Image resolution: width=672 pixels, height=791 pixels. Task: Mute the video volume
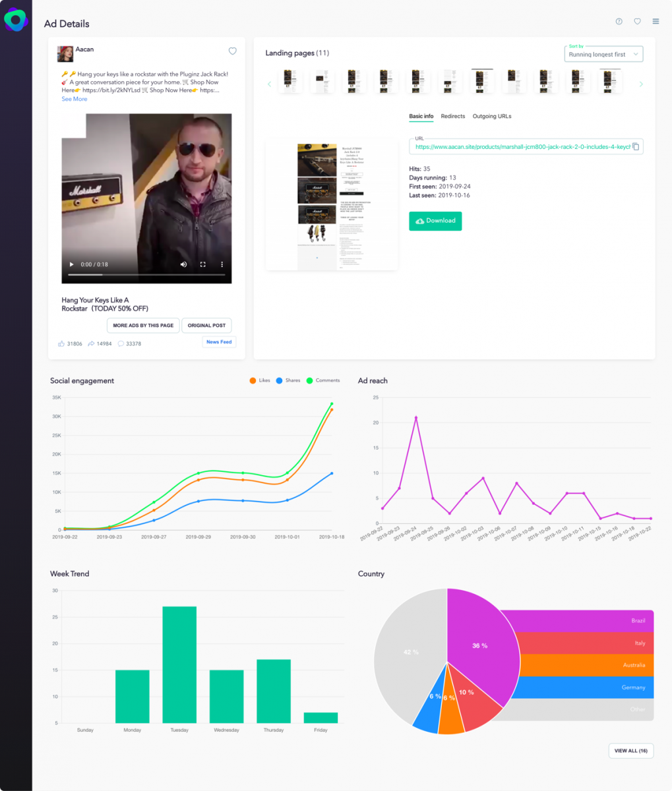(183, 264)
